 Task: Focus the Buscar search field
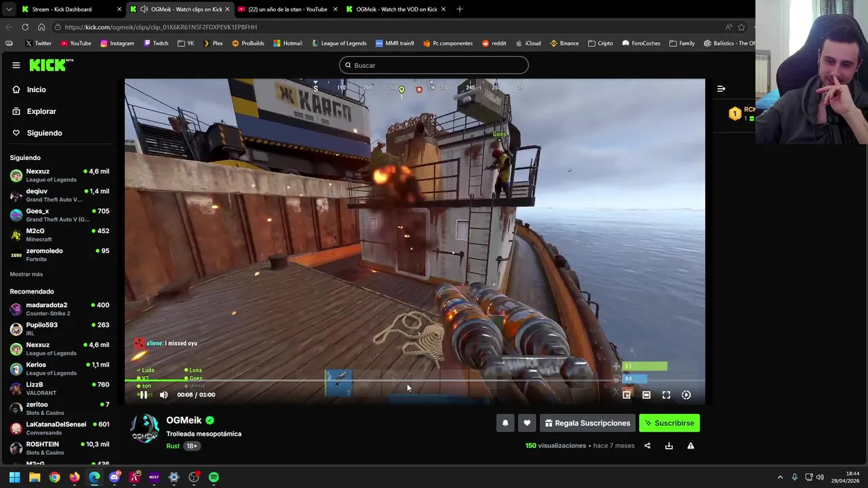(x=434, y=65)
